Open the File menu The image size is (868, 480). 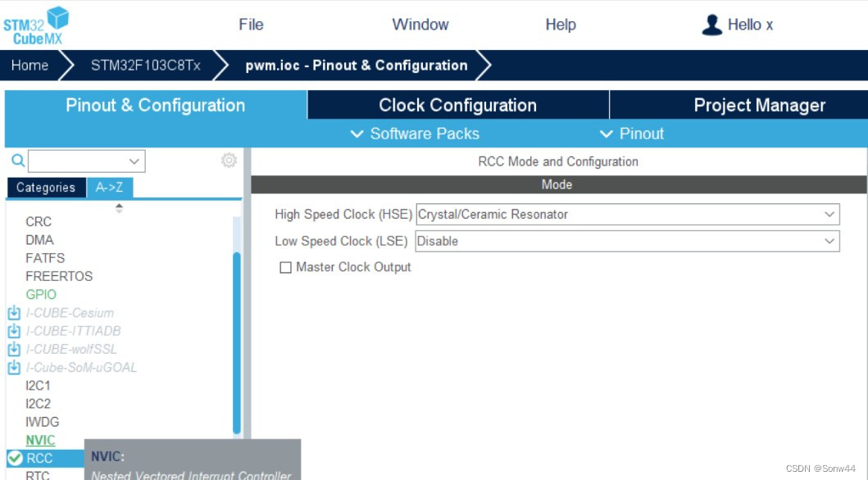[251, 25]
